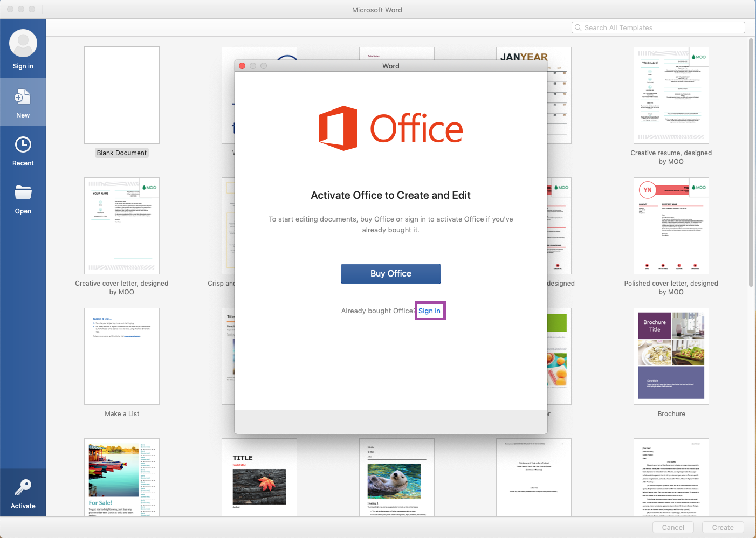Click the Create button at bottom
This screenshot has width=756, height=538.
click(x=723, y=527)
